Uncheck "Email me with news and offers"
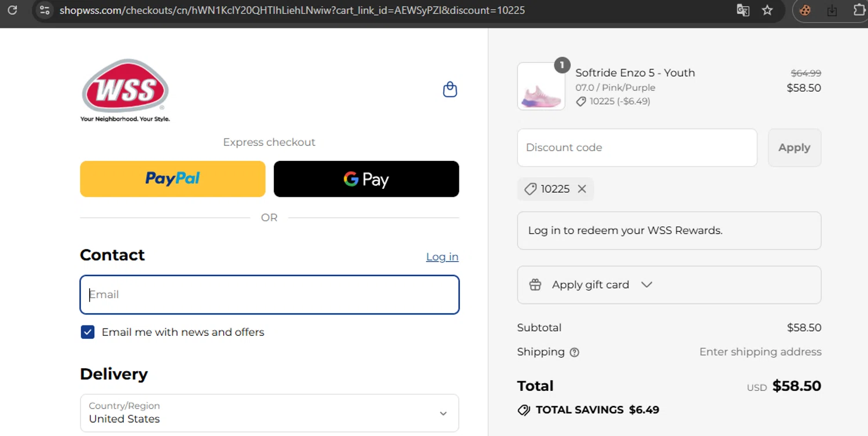 point(87,332)
